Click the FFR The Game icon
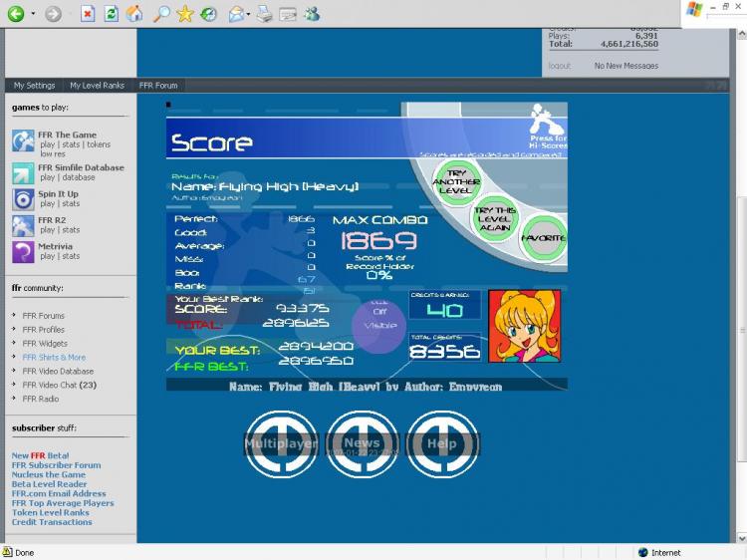This screenshot has height=560, width=747. pos(23,140)
